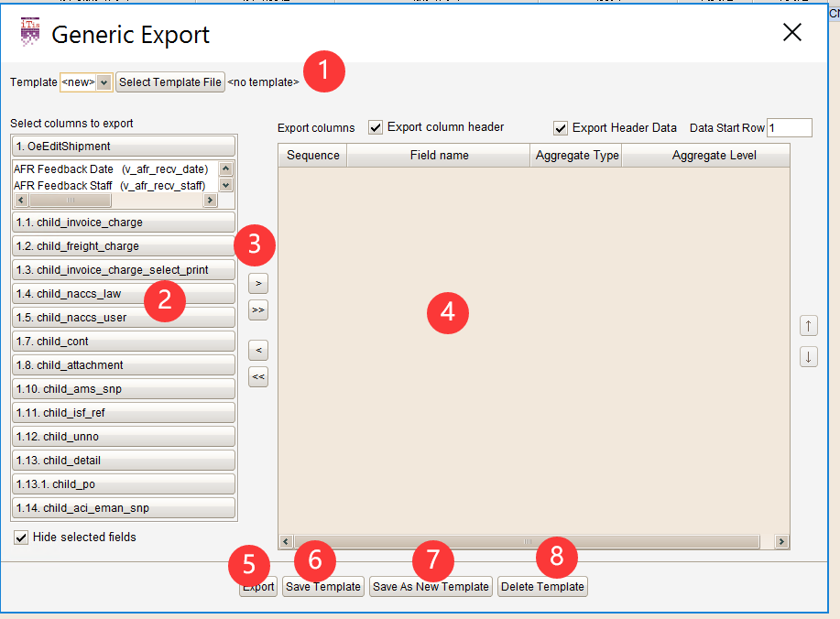Click the double left arrow remove-all button
Screen dimensions: 840x619
pos(258,377)
